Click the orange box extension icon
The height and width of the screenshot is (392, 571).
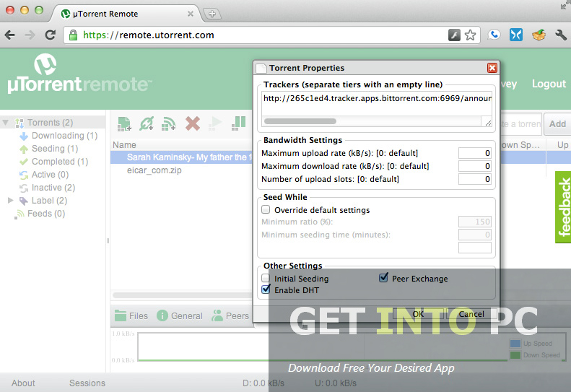pos(539,35)
